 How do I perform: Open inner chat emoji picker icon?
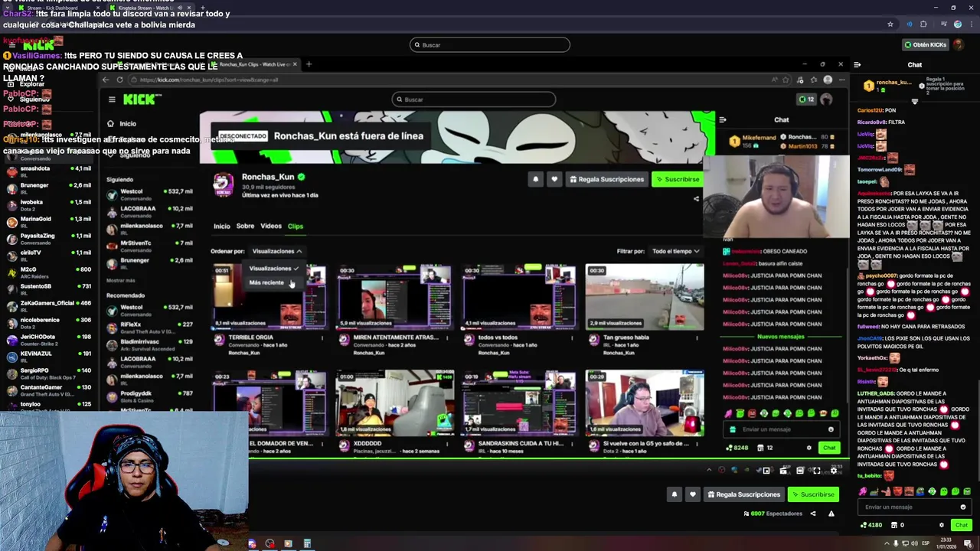[831, 429]
